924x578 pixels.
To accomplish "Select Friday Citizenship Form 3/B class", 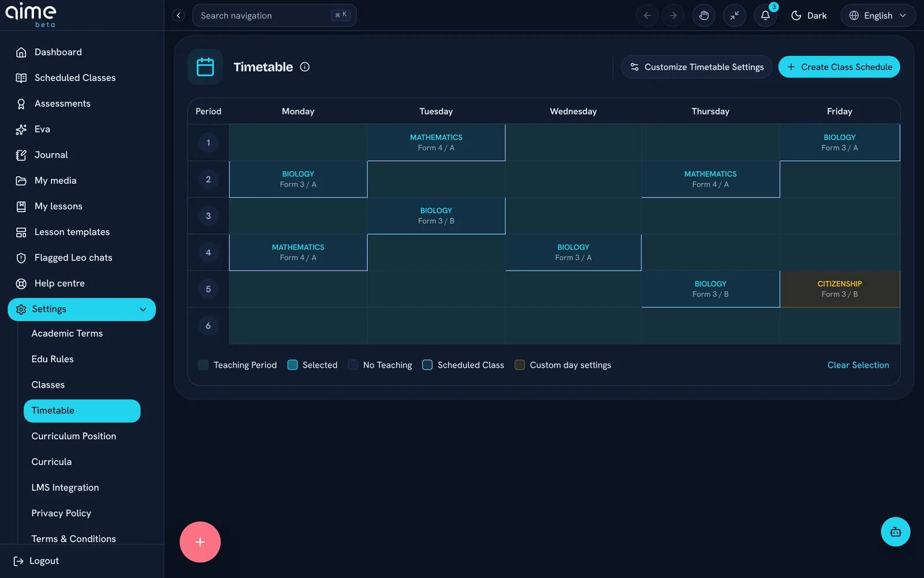I will pos(840,289).
